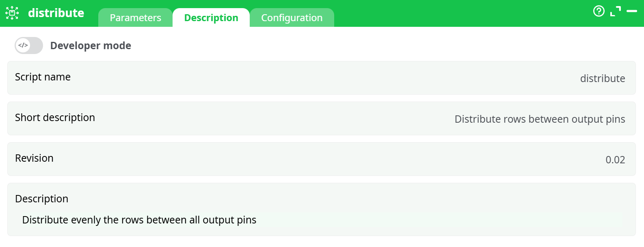Select the Description tab
Viewport: 644px width, 247px height.
211,18
